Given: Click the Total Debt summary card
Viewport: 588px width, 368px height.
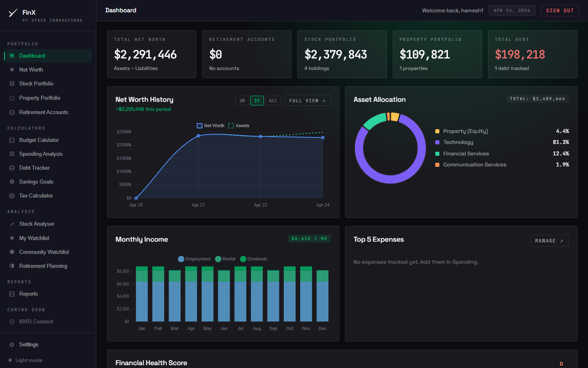Looking at the screenshot, I should tap(532, 54).
